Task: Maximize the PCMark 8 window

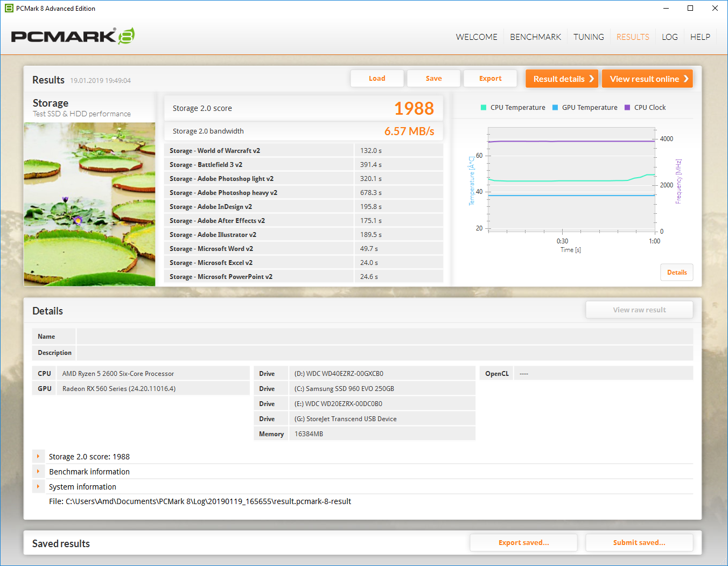Action: coord(690,8)
